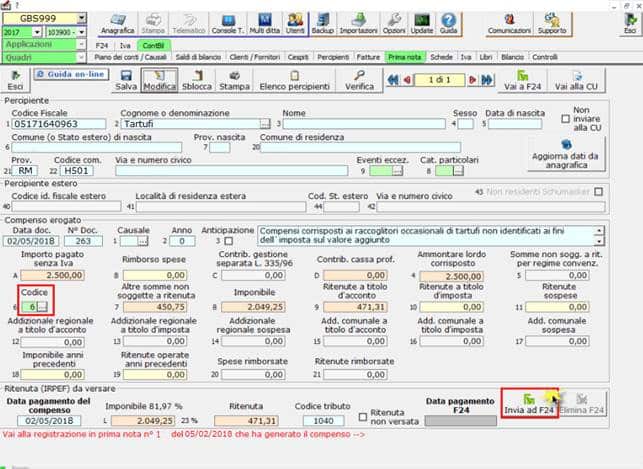Open Piano dei conti / Causali tab
This screenshot has width=643, height=469.
(130, 57)
